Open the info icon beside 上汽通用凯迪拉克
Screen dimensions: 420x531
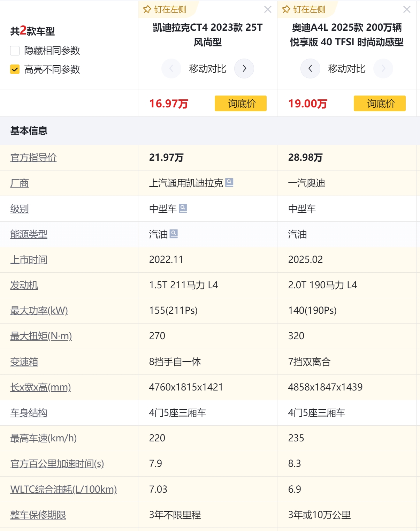[229, 182]
